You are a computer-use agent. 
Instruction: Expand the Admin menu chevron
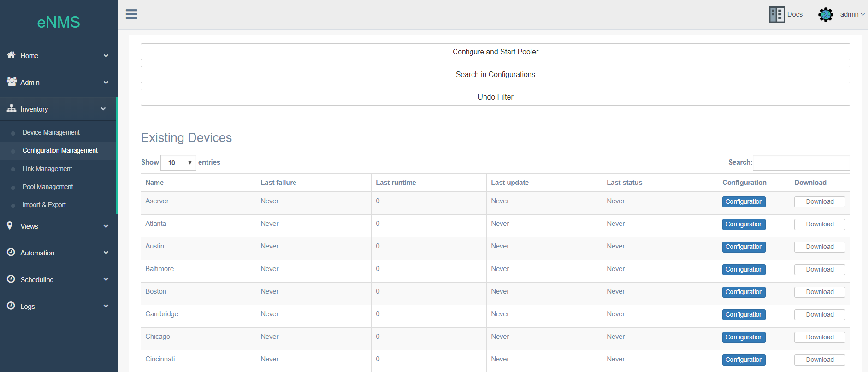click(x=106, y=83)
